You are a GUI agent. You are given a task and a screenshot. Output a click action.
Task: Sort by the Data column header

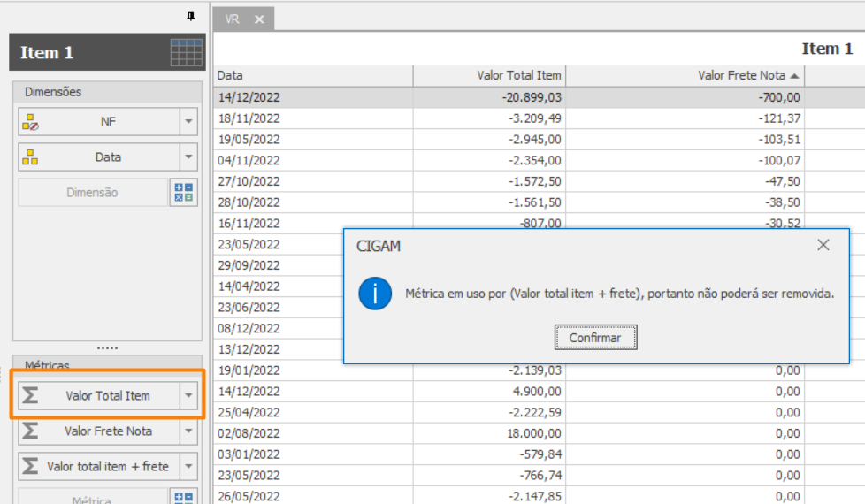pos(313,75)
